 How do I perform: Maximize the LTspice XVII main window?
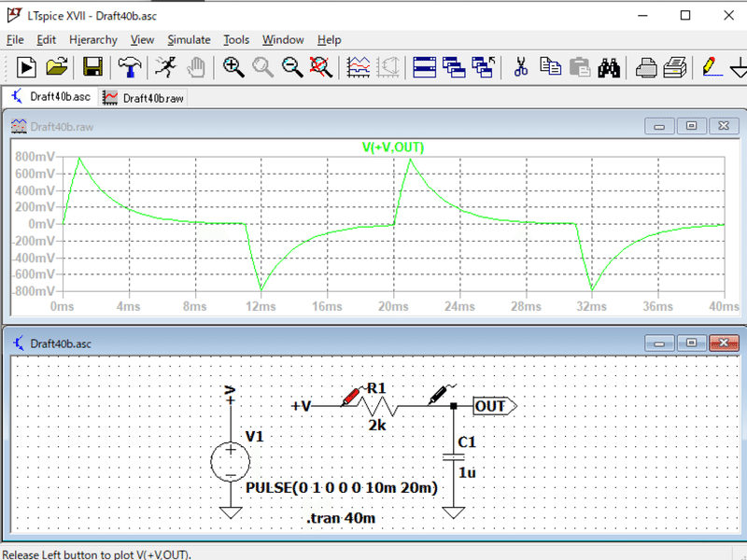click(x=685, y=16)
